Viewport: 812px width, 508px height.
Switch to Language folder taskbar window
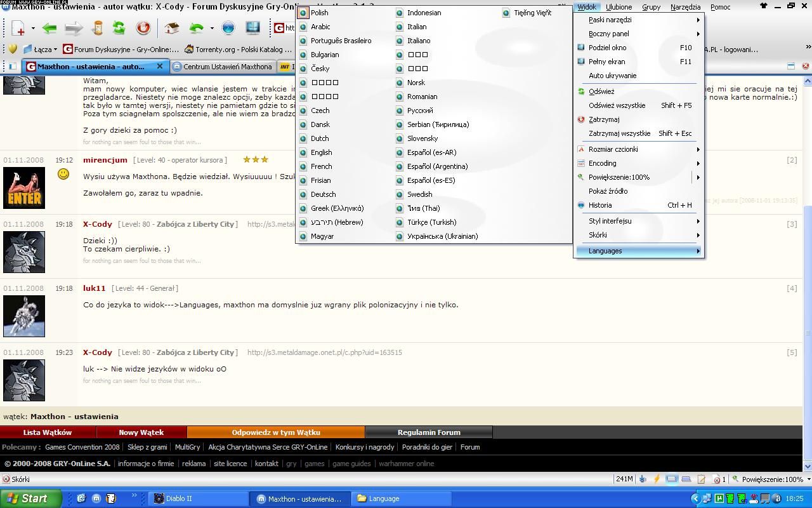[x=402, y=498]
